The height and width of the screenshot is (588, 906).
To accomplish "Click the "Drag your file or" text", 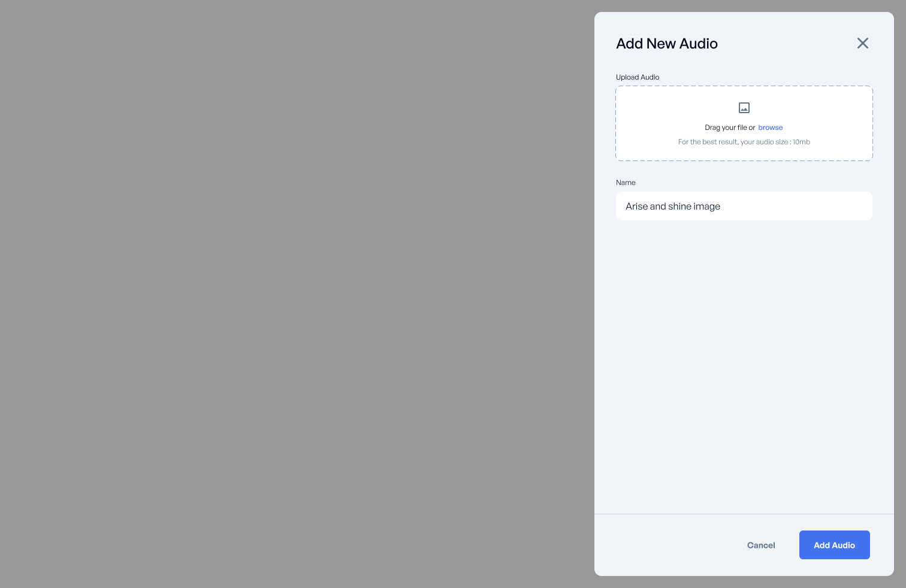I will (x=730, y=128).
